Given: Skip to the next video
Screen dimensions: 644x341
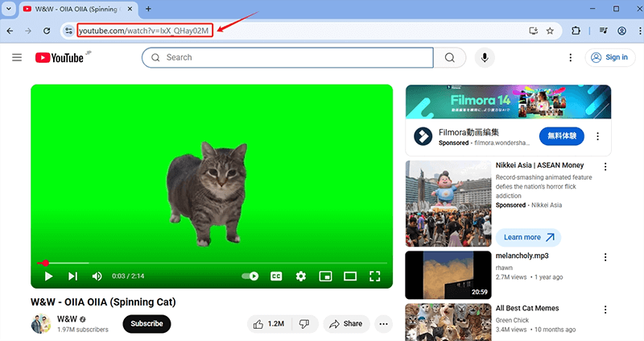Looking at the screenshot, I should point(72,276).
